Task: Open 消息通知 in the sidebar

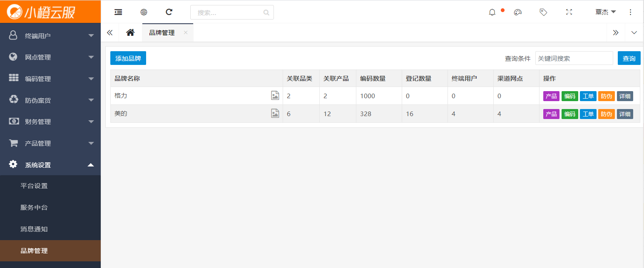Action: point(50,229)
